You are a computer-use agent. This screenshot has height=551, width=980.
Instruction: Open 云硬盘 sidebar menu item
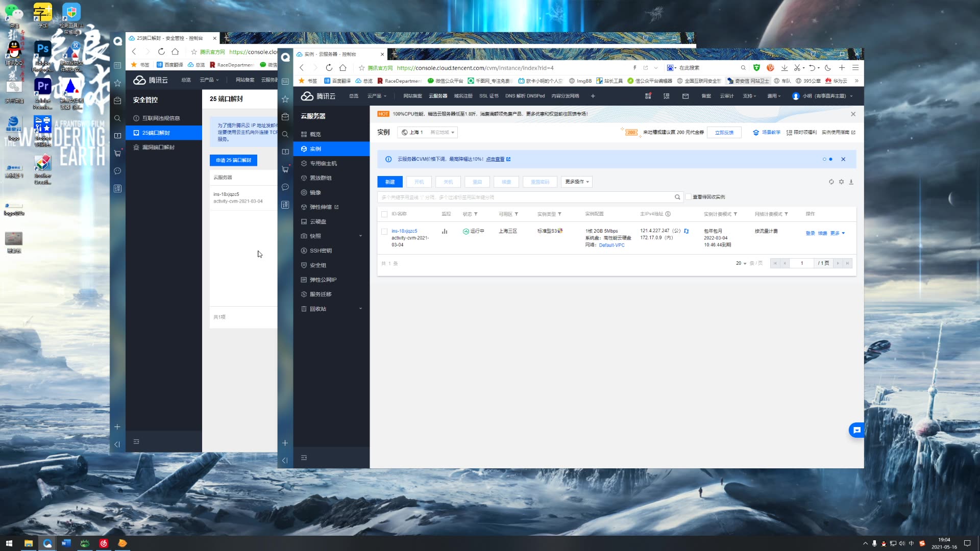point(317,221)
